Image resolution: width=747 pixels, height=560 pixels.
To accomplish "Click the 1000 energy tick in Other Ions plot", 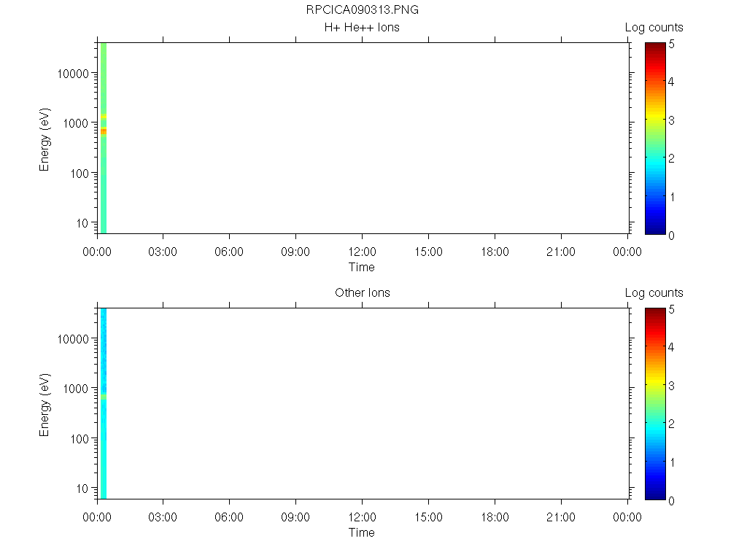I will tap(76, 389).
